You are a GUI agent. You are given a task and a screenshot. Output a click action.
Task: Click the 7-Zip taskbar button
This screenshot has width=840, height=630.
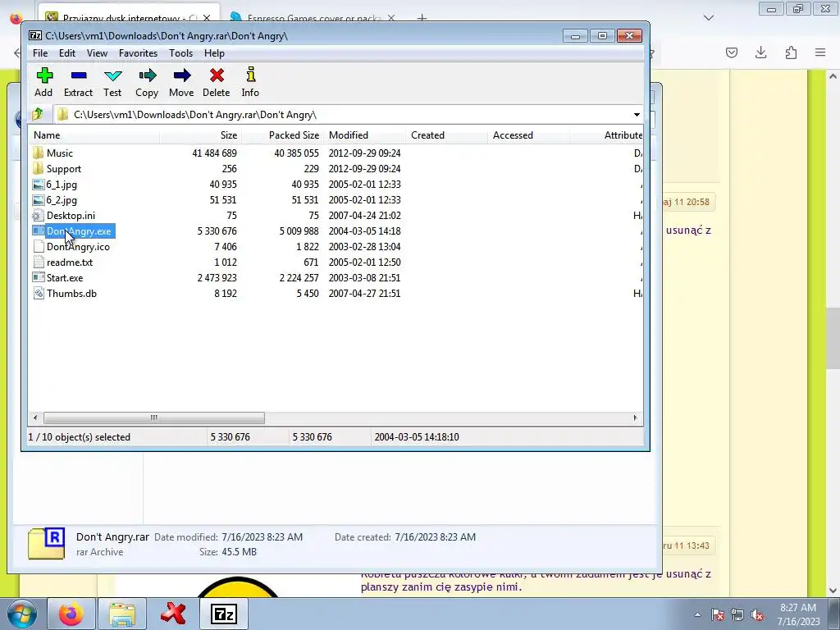(x=224, y=614)
